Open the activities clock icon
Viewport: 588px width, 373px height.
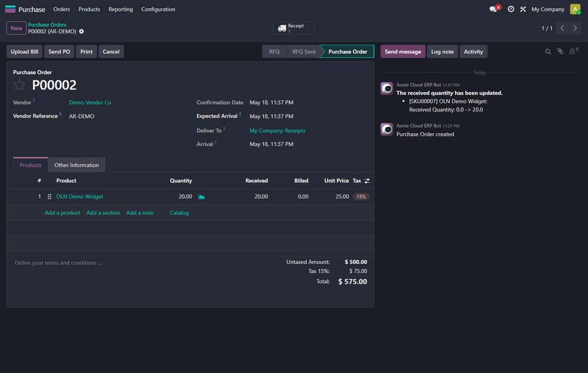pyautogui.click(x=511, y=9)
